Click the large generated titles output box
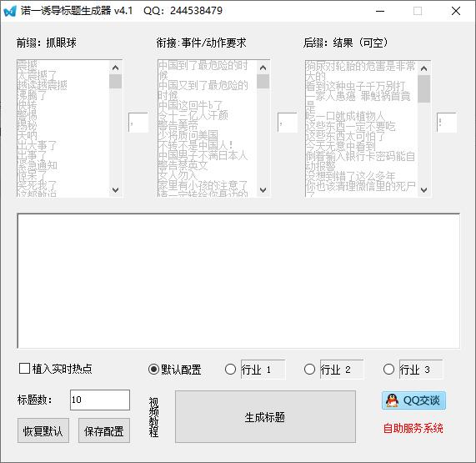 click(238, 281)
